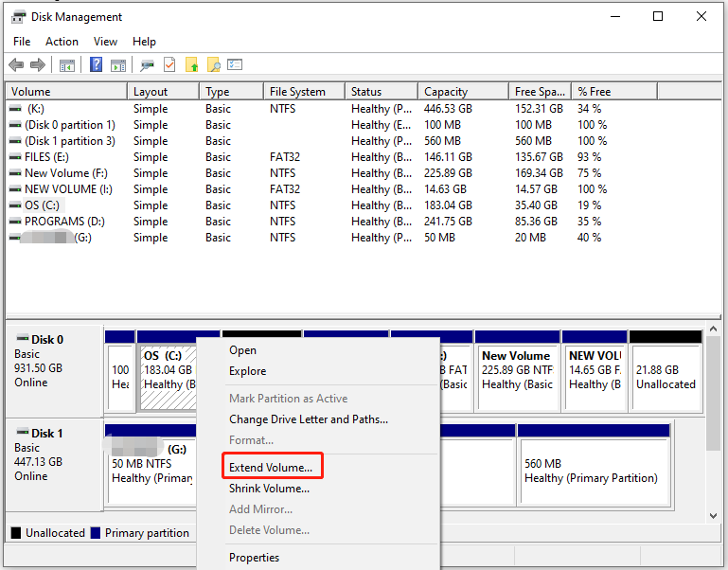The height and width of the screenshot is (570, 728).
Task: Select Shrink Volume... in context menu
Action: tap(269, 489)
